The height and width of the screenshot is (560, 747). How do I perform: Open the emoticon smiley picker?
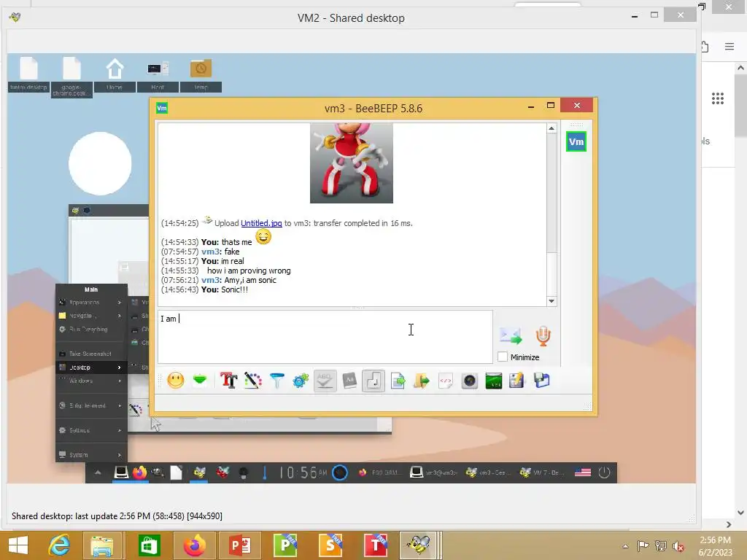(175, 381)
